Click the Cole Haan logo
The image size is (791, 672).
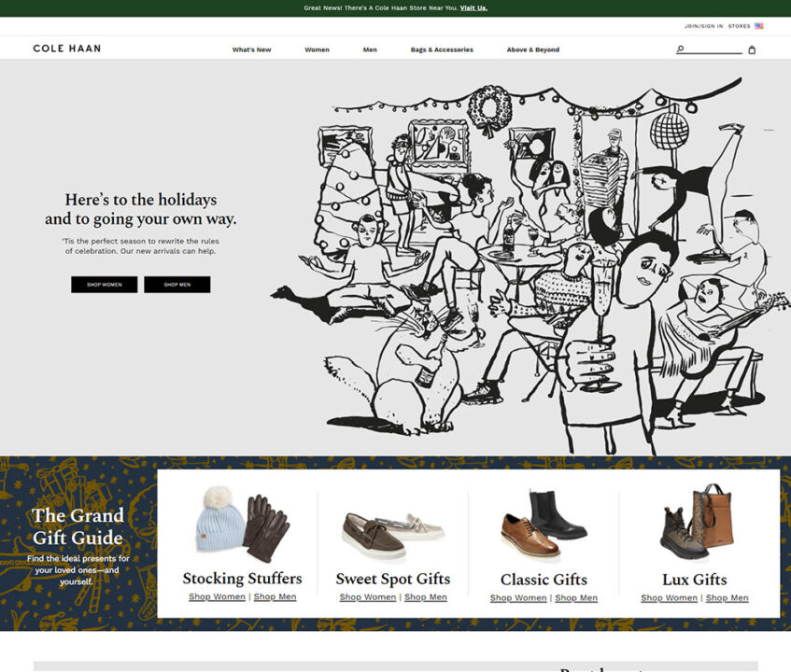click(x=66, y=48)
